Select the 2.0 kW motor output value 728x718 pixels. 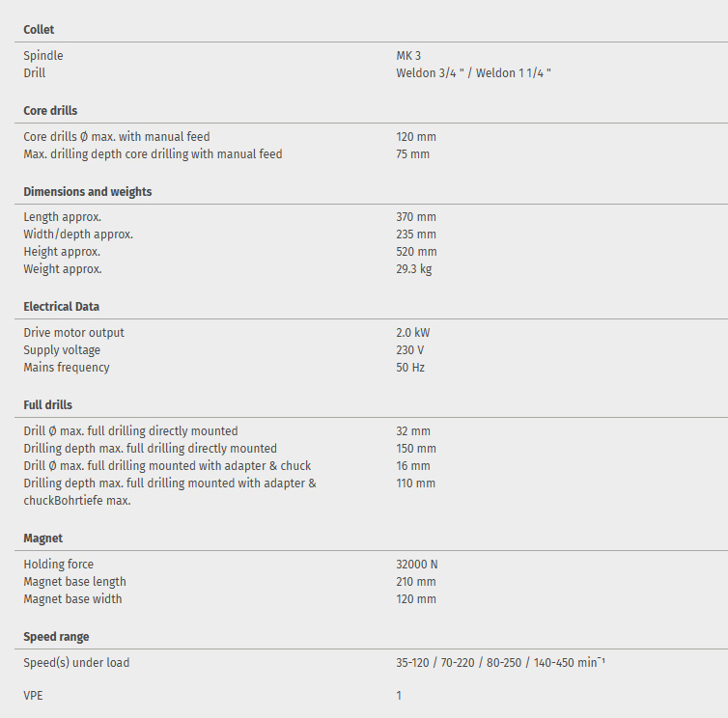[x=412, y=333]
